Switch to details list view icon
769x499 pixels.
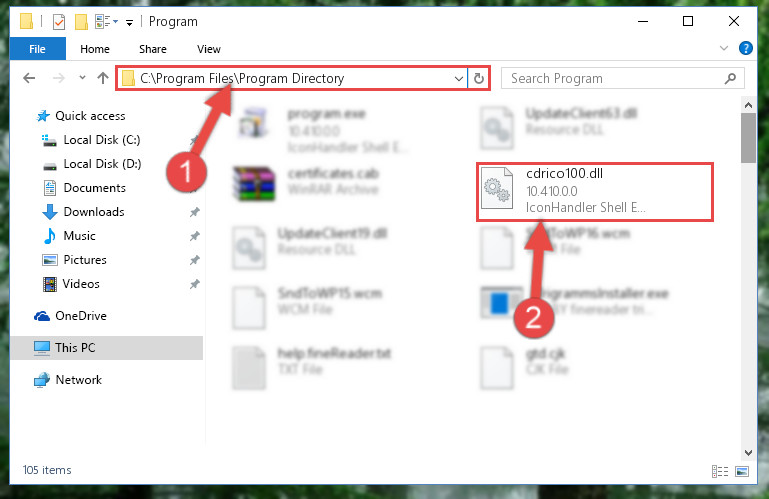(x=719, y=472)
